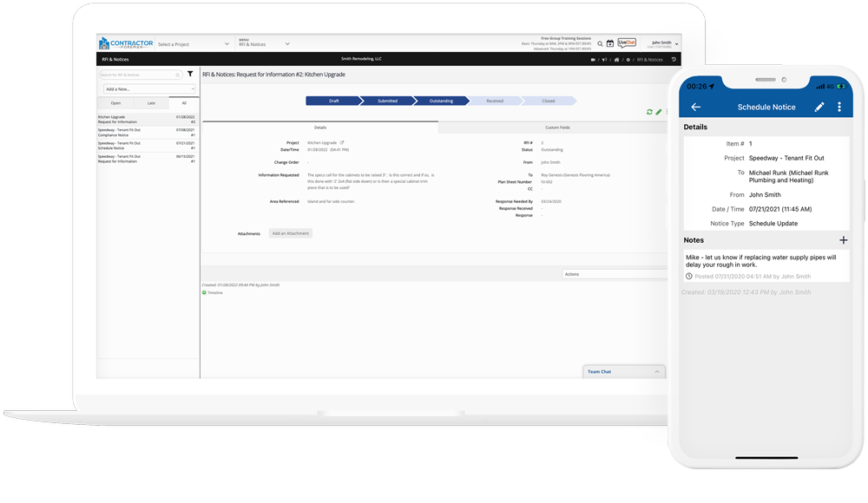Open the Select a Project dropdown
Viewport: 868px width, 503px height.
point(194,44)
